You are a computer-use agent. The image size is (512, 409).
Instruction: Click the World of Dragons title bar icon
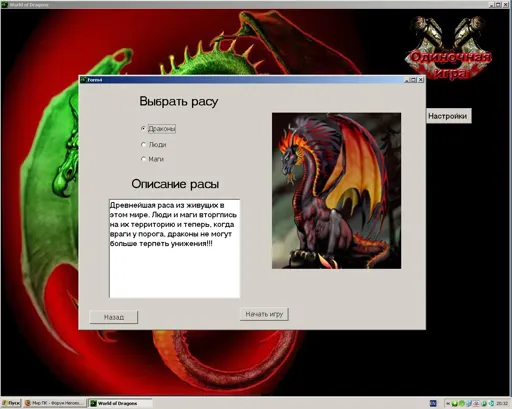[x=5, y=5]
